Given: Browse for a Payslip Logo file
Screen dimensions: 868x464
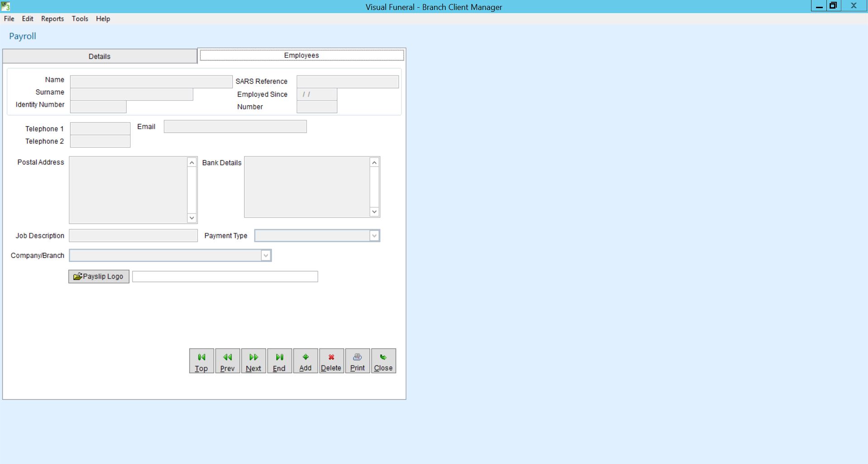Looking at the screenshot, I should tap(99, 276).
